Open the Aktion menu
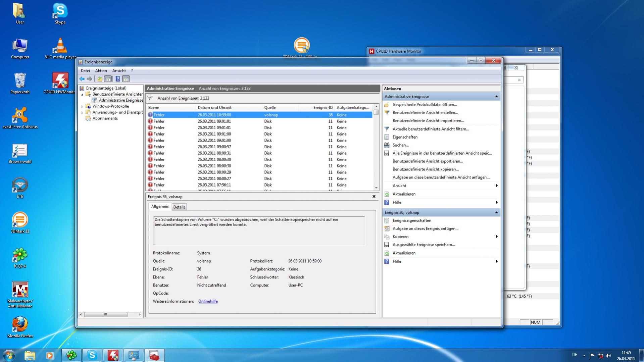644x362 pixels. [x=101, y=71]
